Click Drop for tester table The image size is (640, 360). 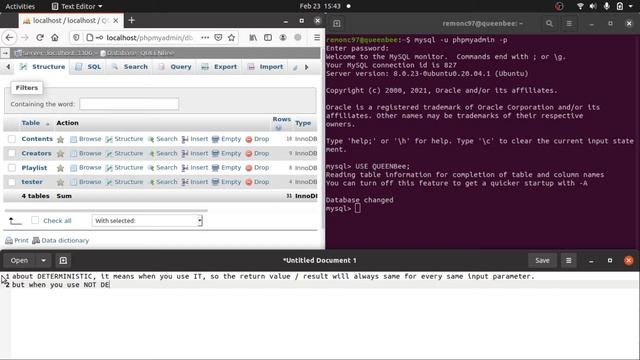click(257, 182)
